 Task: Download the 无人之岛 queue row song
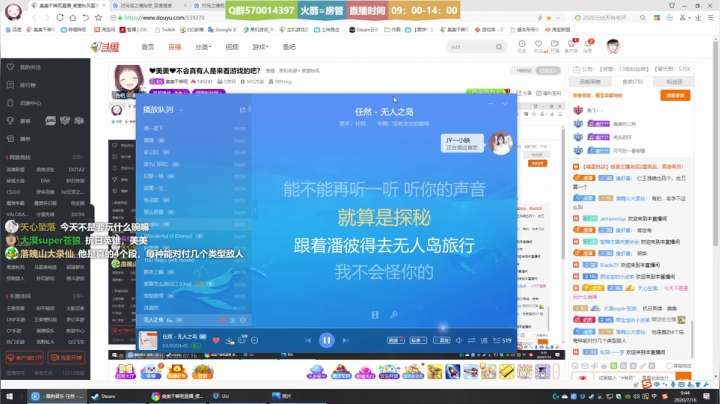(x=233, y=320)
